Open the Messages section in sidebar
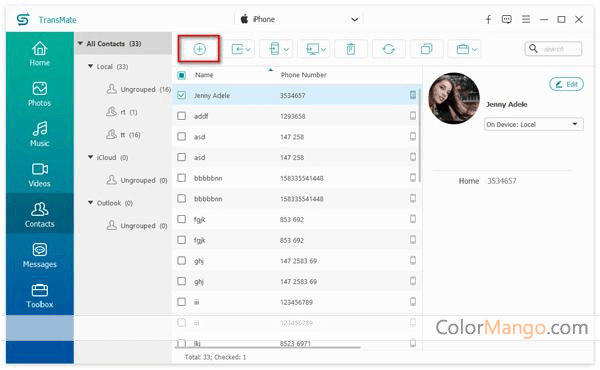This screenshot has height=370, width=600. click(39, 255)
